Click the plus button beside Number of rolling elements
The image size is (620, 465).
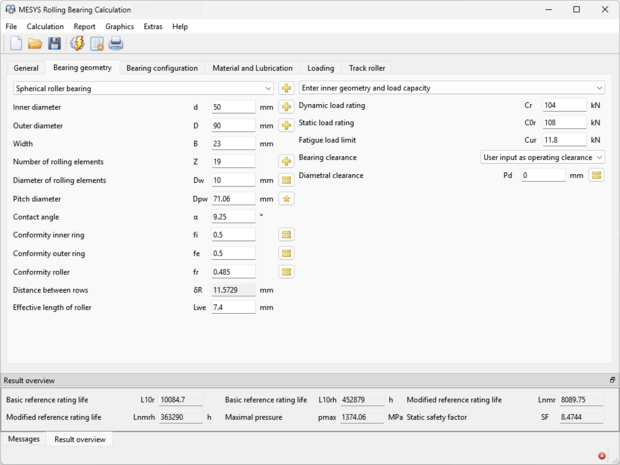(286, 162)
